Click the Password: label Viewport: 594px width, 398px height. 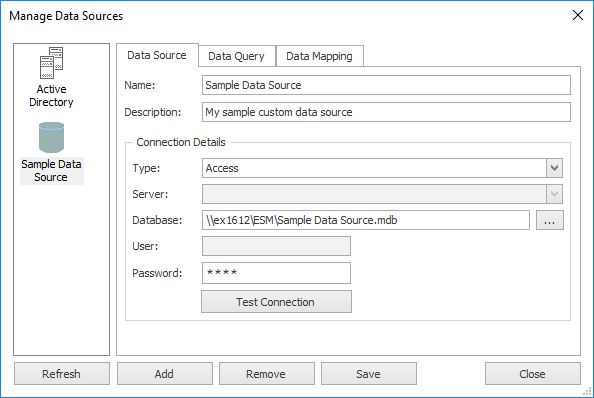157,273
